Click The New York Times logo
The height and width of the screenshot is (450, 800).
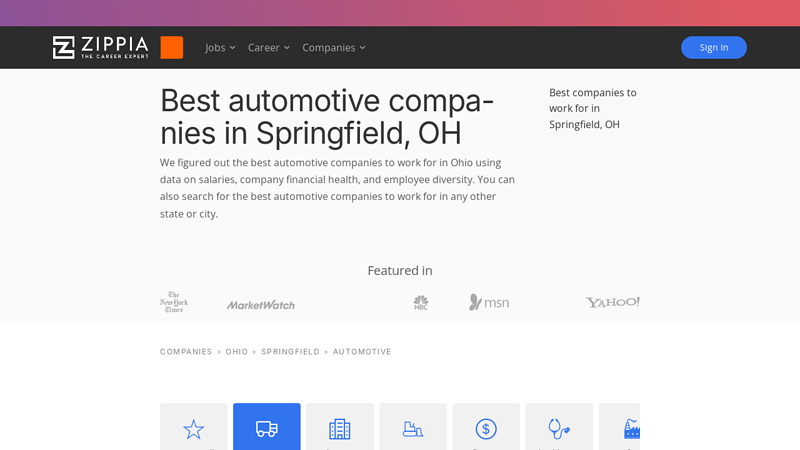[174, 302]
